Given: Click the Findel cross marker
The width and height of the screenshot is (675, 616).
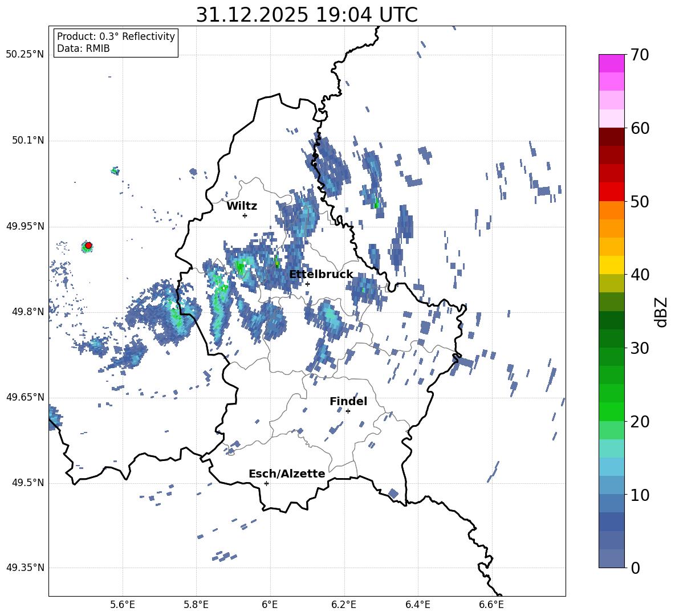Looking at the screenshot, I should (348, 411).
